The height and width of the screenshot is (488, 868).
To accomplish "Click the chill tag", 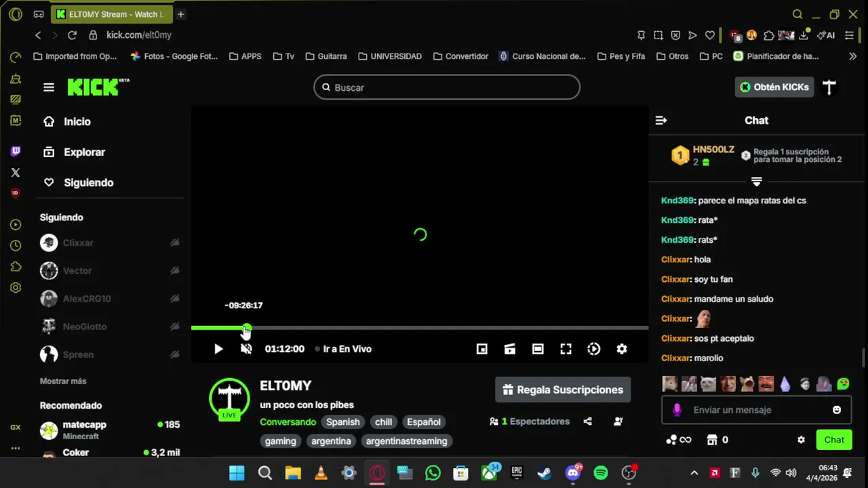I will [x=384, y=422].
